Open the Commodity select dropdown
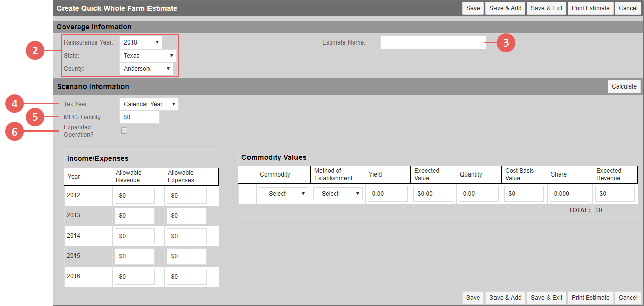 (x=282, y=193)
